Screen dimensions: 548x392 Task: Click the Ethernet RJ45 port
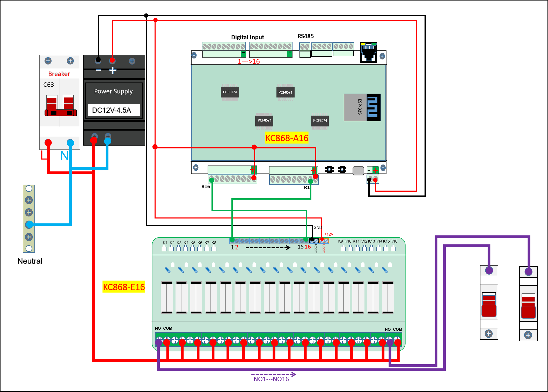[368, 52]
